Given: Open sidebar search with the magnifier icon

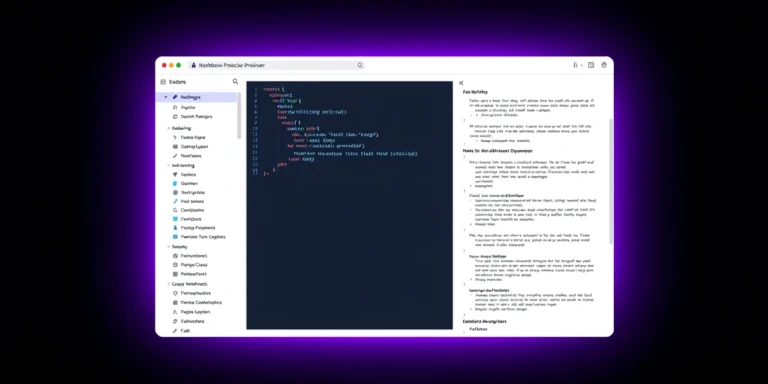Looking at the screenshot, I should pos(235,82).
